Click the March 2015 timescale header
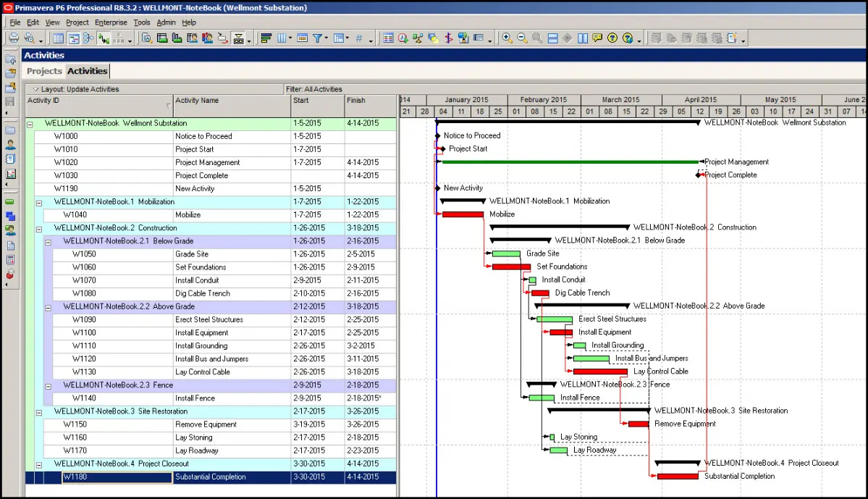 [620, 100]
